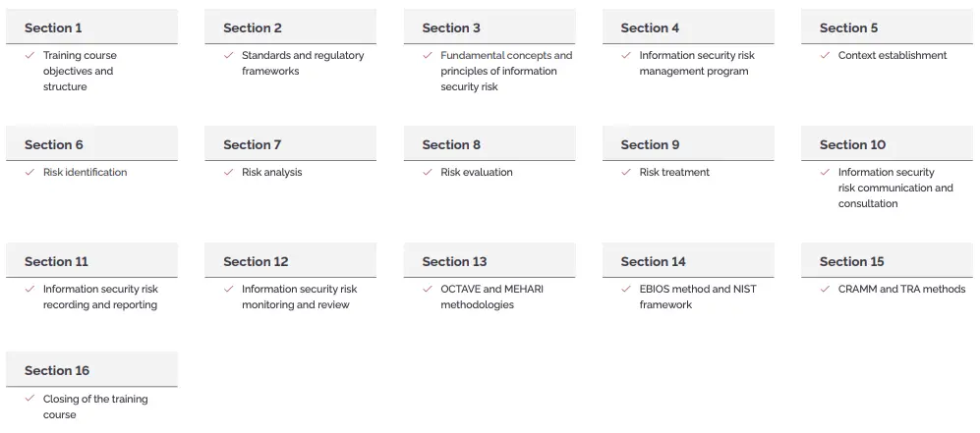The height and width of the screenshot is (433, 980).
Task: Select checkmark beside Closing of the training course
Action: coord(29,398)
